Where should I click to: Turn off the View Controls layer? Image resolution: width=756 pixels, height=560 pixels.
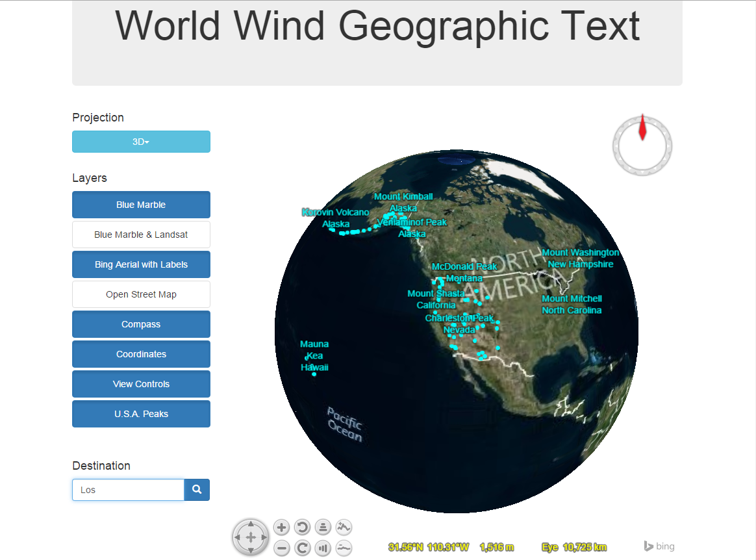pyautogui.click(x=141, y=384)
